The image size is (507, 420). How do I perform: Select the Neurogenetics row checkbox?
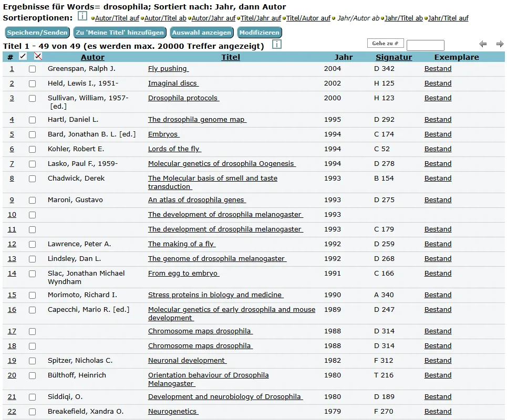[x=33, y=412]
